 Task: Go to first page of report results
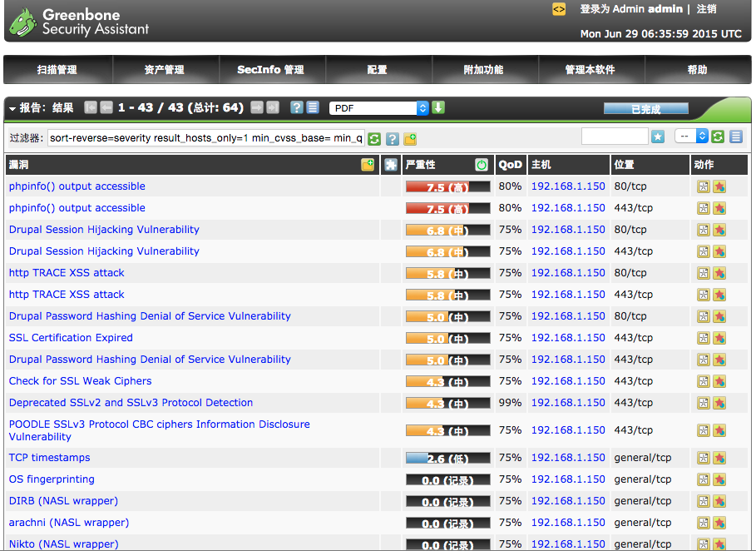(x=91, y=107)
